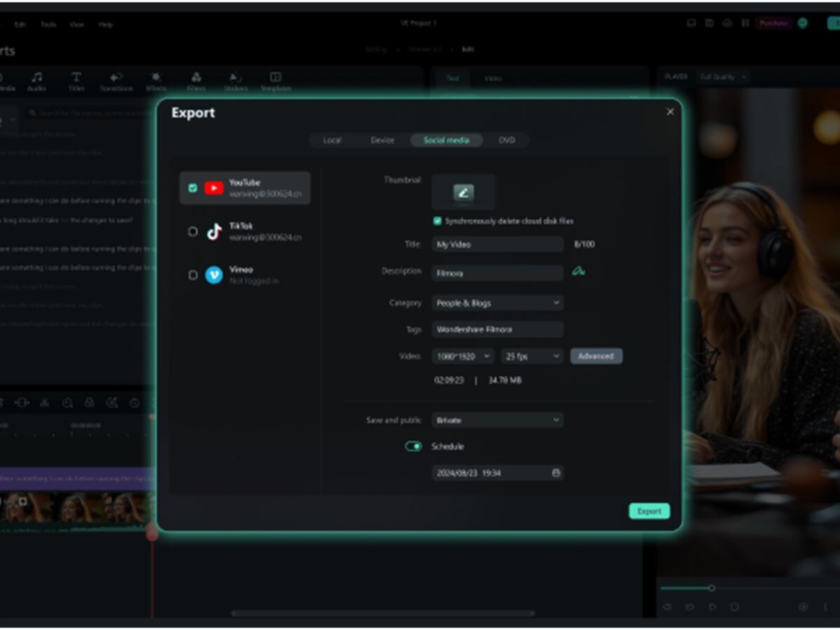Switch to the DVD export tab

pos(507,141)
